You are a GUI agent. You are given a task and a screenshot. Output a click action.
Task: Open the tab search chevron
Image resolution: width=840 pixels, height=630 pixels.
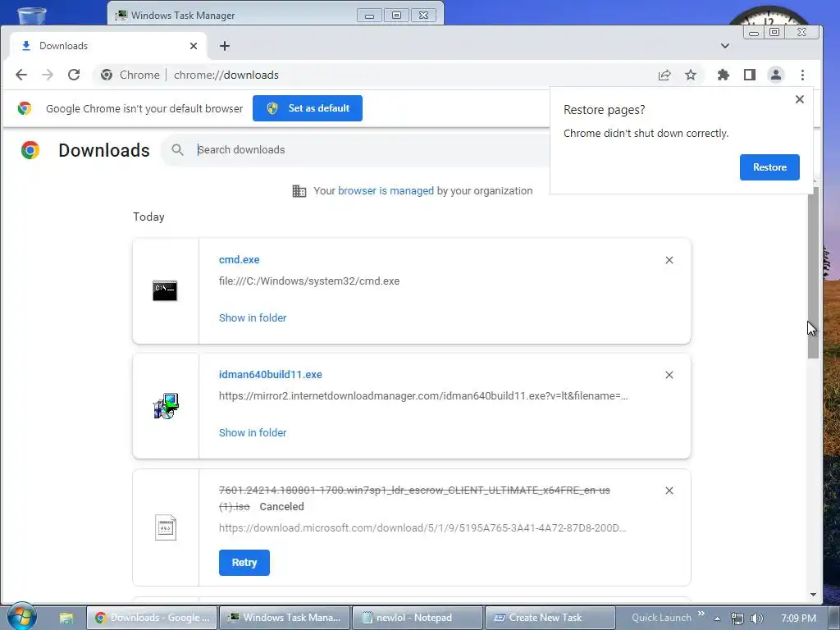point(725,46)
